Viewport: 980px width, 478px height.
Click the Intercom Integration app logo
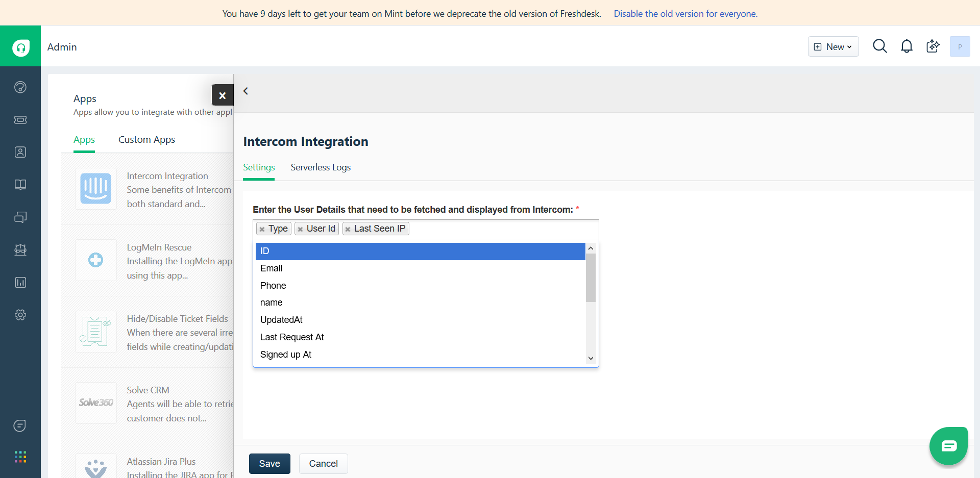95,189
